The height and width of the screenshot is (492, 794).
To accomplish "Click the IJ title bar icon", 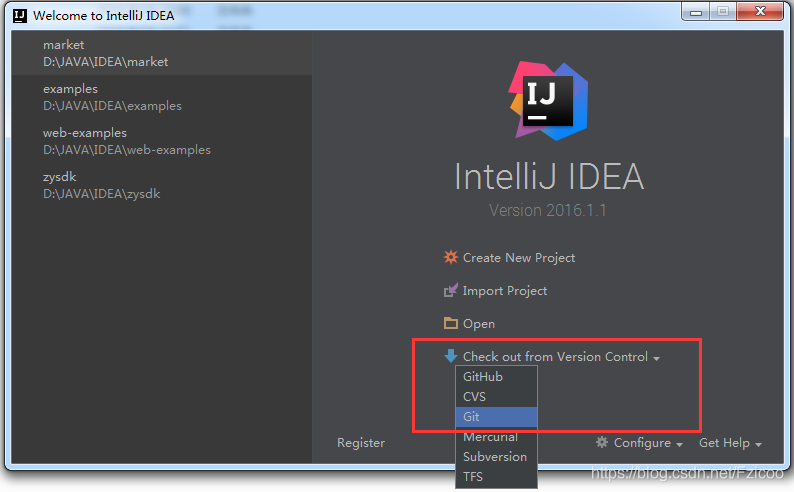I will pos(20,16).
